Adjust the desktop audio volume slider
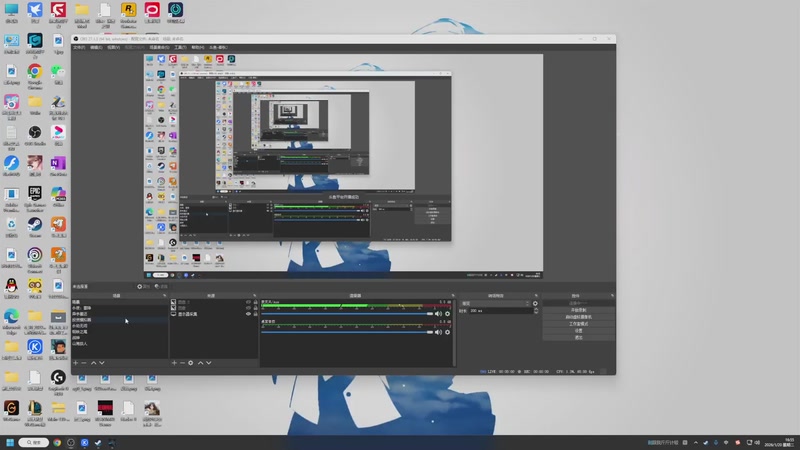This screenshot has width=800, height=450. click(x=347, y=332)
